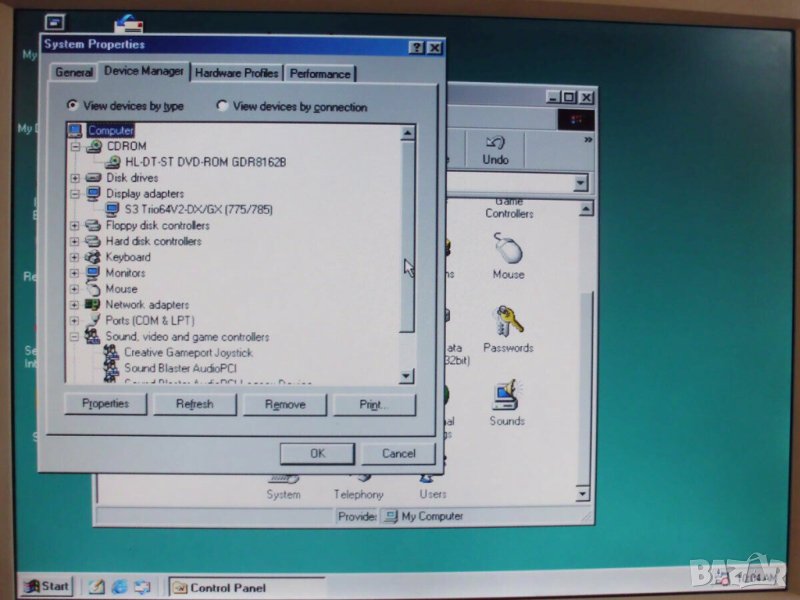The width and height of the screenshot is (800, 600).
Task: Select the HL-DT-ST DVD-ROM device icon
Action: (x=113, y=162)
